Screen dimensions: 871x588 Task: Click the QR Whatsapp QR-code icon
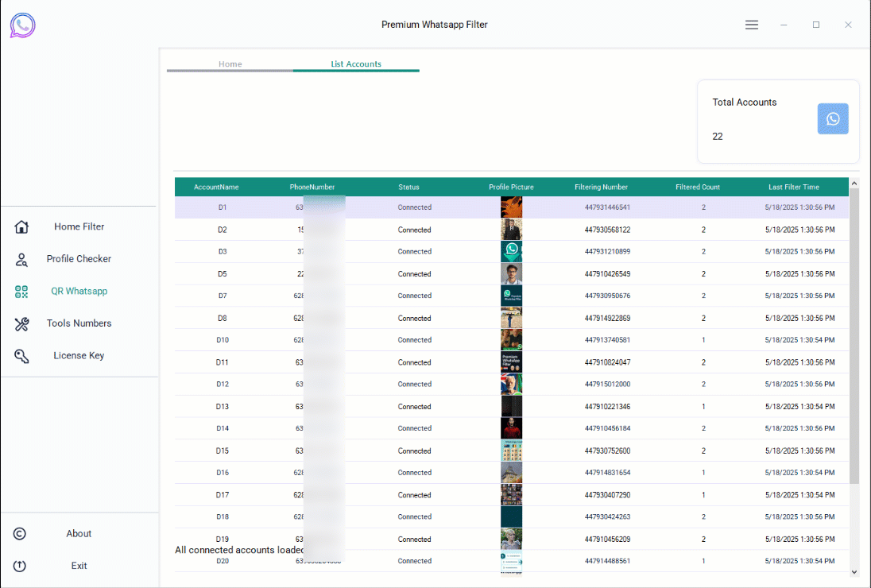click(x=21, y=292)
